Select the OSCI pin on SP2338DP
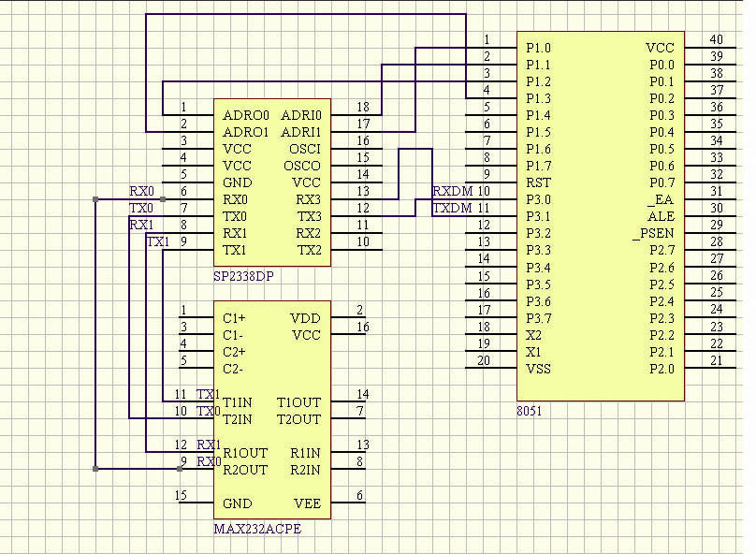Viewport: 756px width, 554px height. click(x=304, y=149)
